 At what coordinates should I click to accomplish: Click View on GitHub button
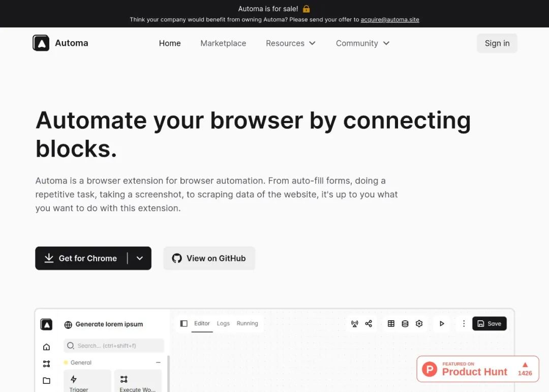(209, 258)
